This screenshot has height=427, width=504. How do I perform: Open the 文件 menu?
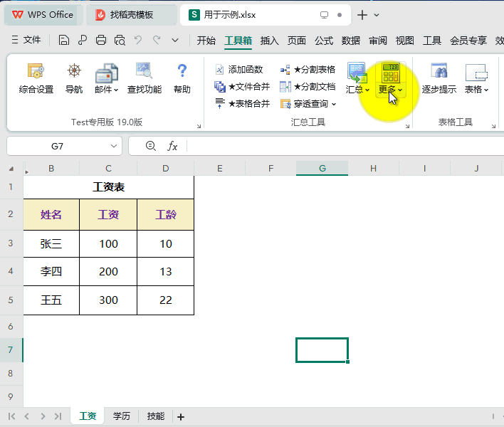(x=27, y=41)
